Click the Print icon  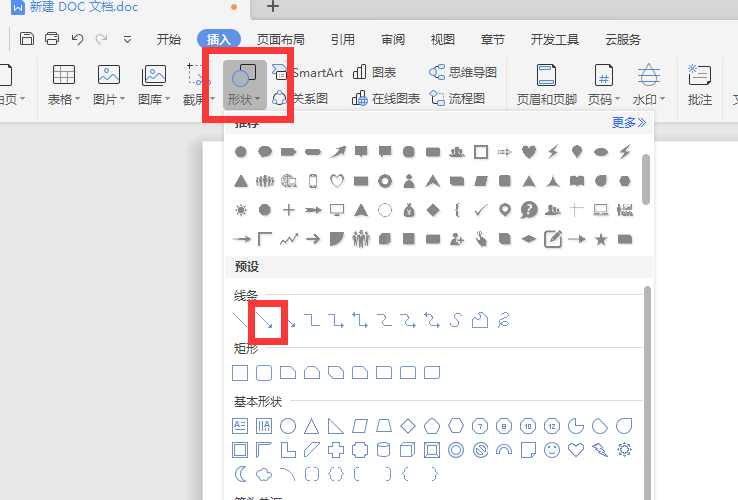52,39
